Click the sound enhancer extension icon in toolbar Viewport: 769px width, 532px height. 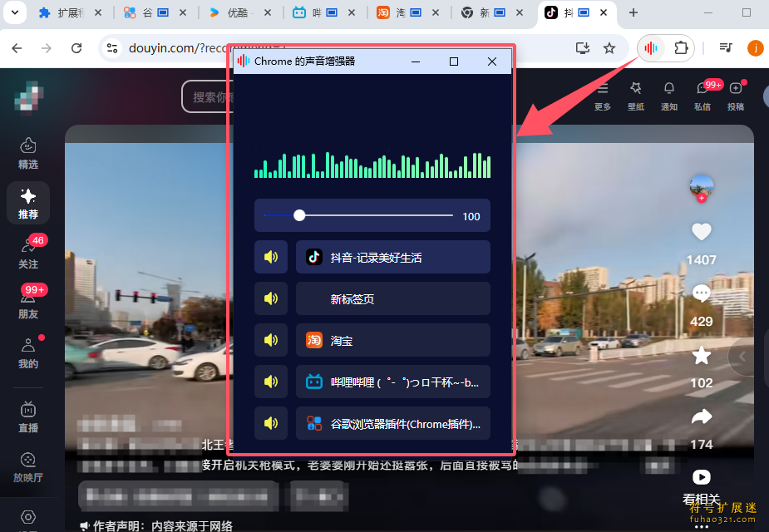(x=651, y=48)
